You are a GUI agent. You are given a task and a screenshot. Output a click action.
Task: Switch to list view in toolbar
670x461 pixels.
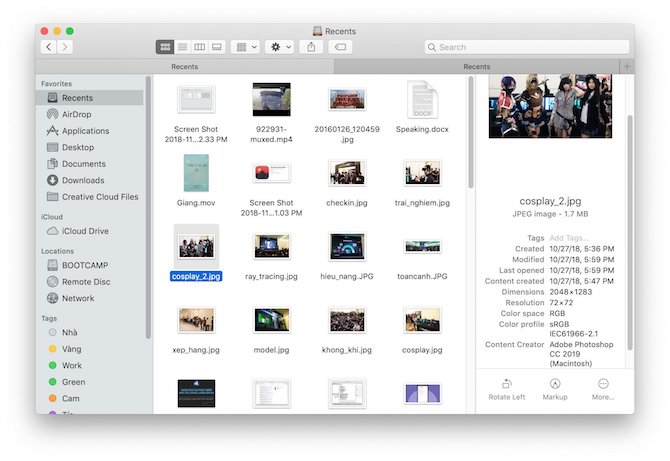click(x=182, y=47)
